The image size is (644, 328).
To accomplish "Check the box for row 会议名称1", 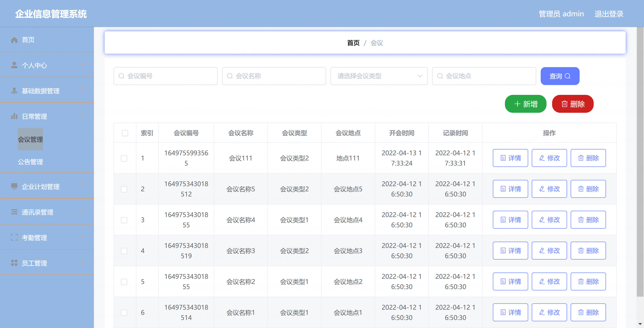I will click(x=124, y=313).
